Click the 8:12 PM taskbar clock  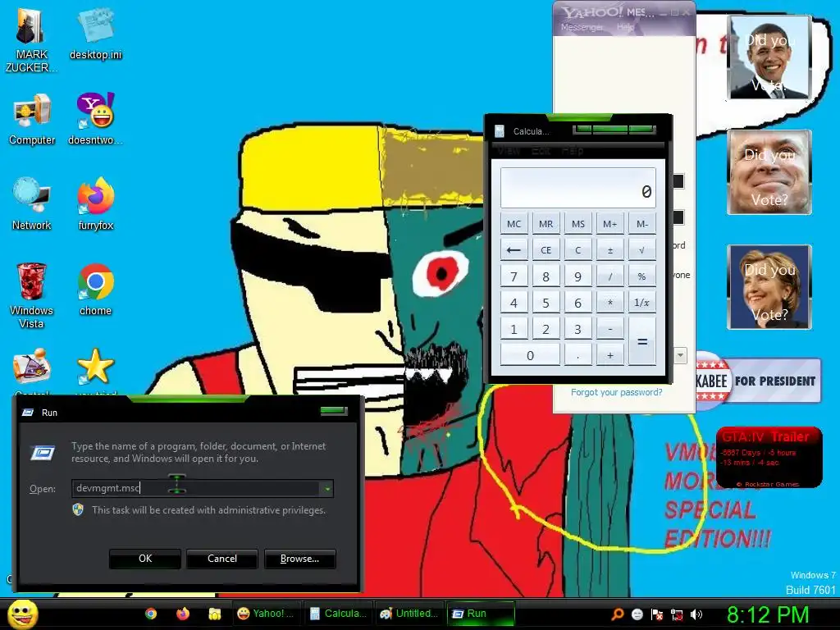coord(768,614)
